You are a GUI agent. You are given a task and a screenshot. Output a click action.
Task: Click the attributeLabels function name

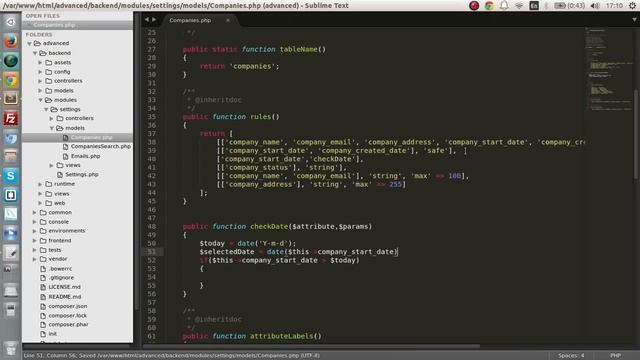[281, 336]
